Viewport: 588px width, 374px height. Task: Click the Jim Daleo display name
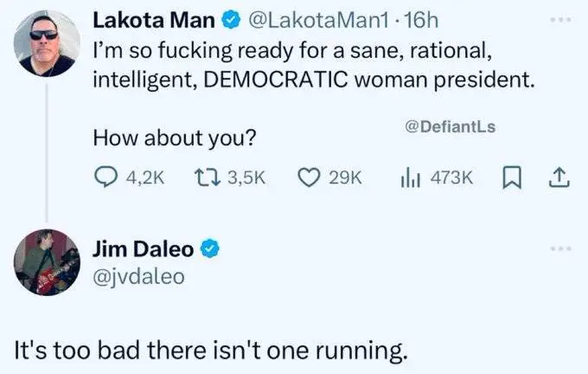point(144,250)
